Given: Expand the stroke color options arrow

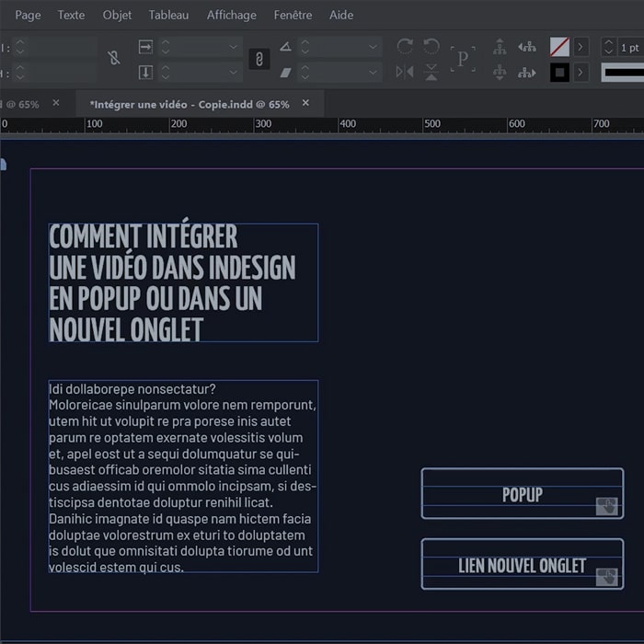Looking at the screenshot, I should tap(581, 73).
